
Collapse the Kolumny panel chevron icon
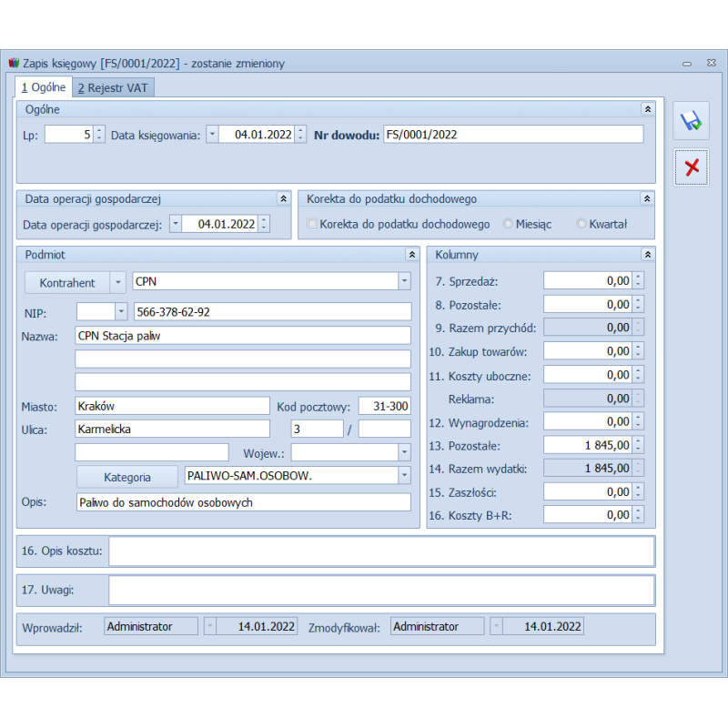[647, 255]
